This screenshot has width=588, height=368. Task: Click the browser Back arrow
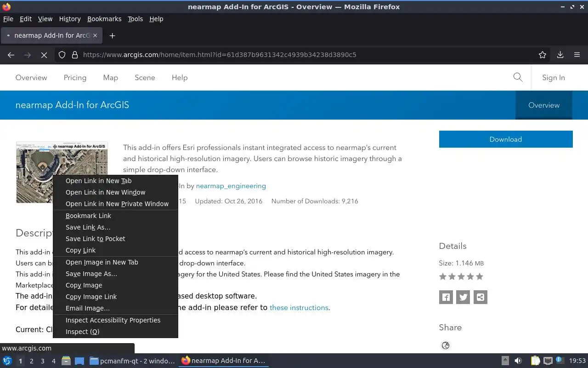[11, 55]
